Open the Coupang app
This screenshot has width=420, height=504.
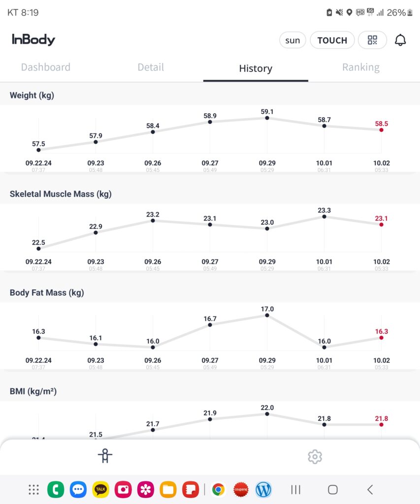point(241,489)
